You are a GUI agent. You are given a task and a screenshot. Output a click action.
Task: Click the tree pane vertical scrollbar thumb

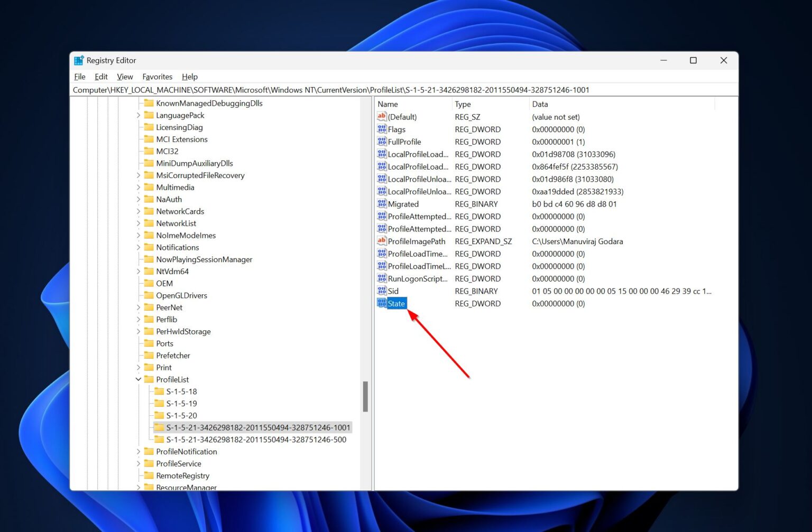[365, 396]
